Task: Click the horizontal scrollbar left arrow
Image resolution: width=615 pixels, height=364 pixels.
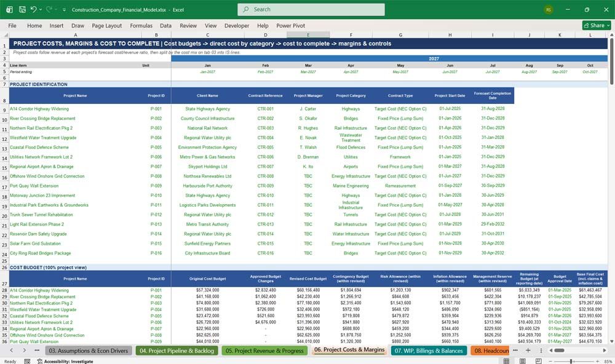Action: click(550, 350)
